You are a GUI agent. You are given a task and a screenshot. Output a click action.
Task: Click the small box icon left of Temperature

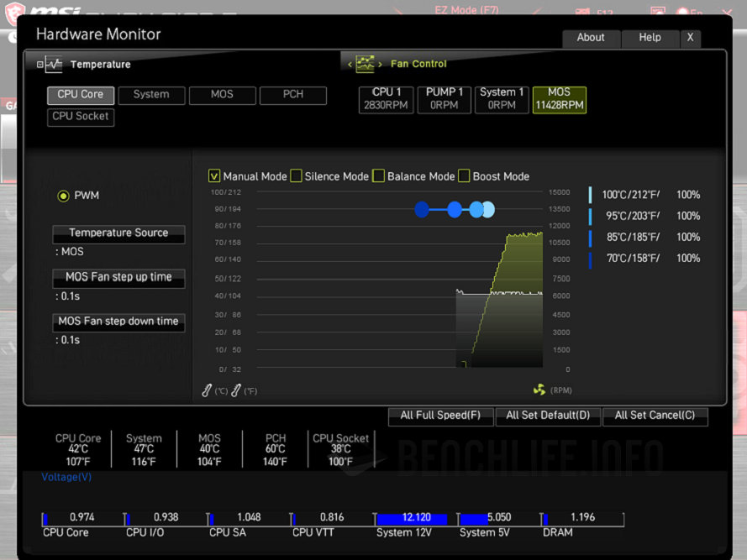[39, 64]
